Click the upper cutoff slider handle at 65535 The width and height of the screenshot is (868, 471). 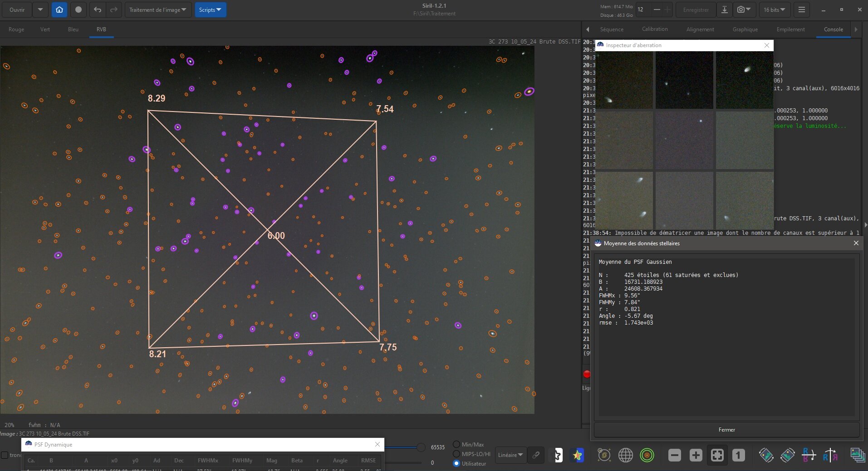pos(421,447)
